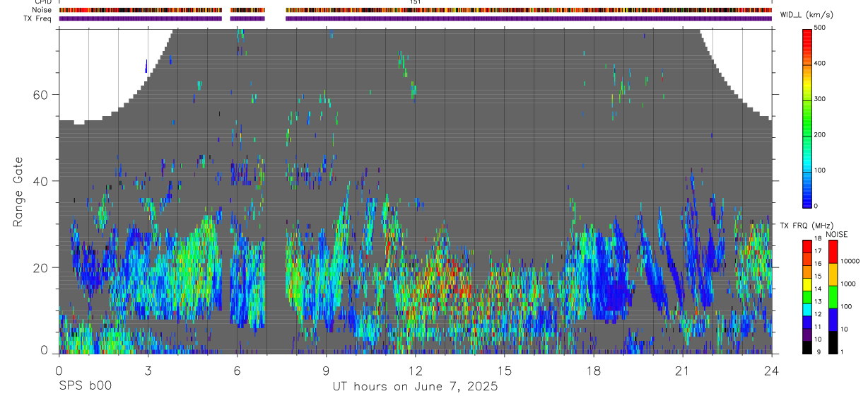Click the 13 label on TX FRQ legend
This screenshot has height=401, width=868.
click(x=817, y=301)
